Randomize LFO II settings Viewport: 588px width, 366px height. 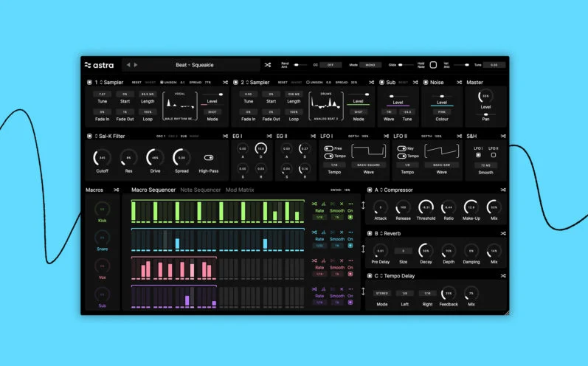click(x=459, y=136)
